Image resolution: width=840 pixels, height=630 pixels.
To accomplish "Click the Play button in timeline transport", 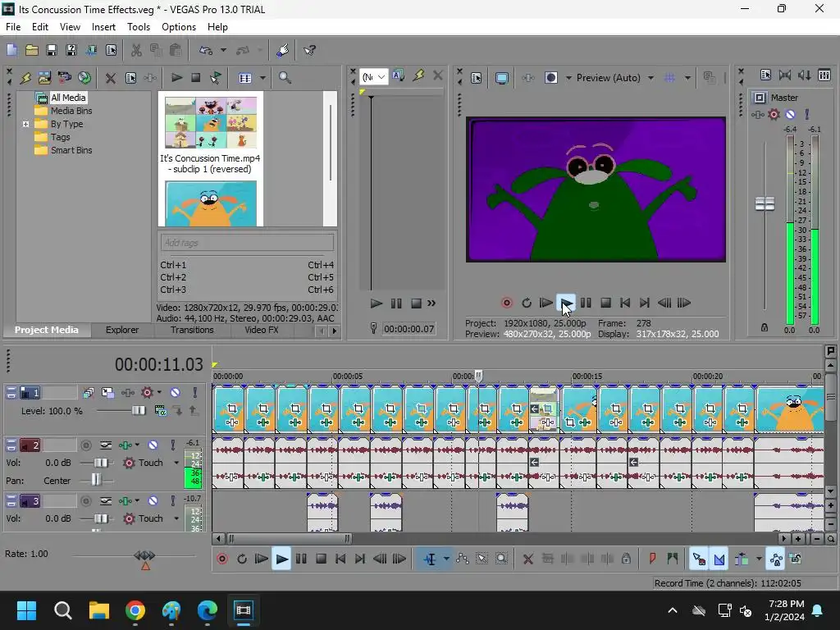I will click(281, 559).
